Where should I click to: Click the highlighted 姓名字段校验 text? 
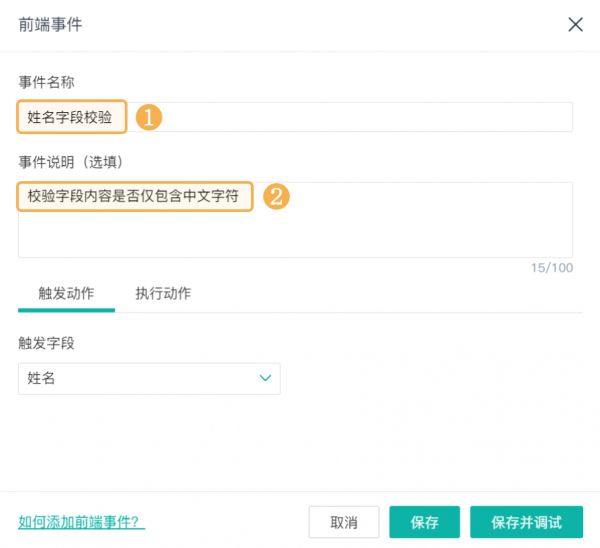(x=70, y=117)
